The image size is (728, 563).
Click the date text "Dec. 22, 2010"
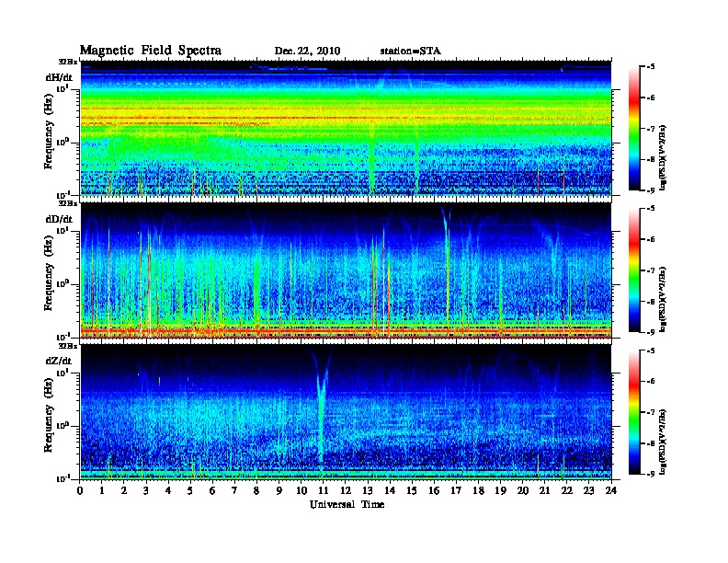tap(307, 52)
